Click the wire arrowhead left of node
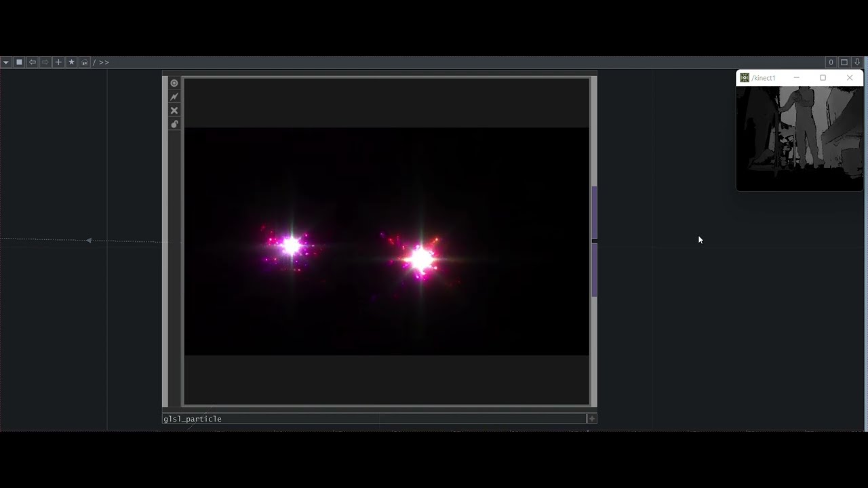Viewport: 868px width, 488px height. (89, 240)
